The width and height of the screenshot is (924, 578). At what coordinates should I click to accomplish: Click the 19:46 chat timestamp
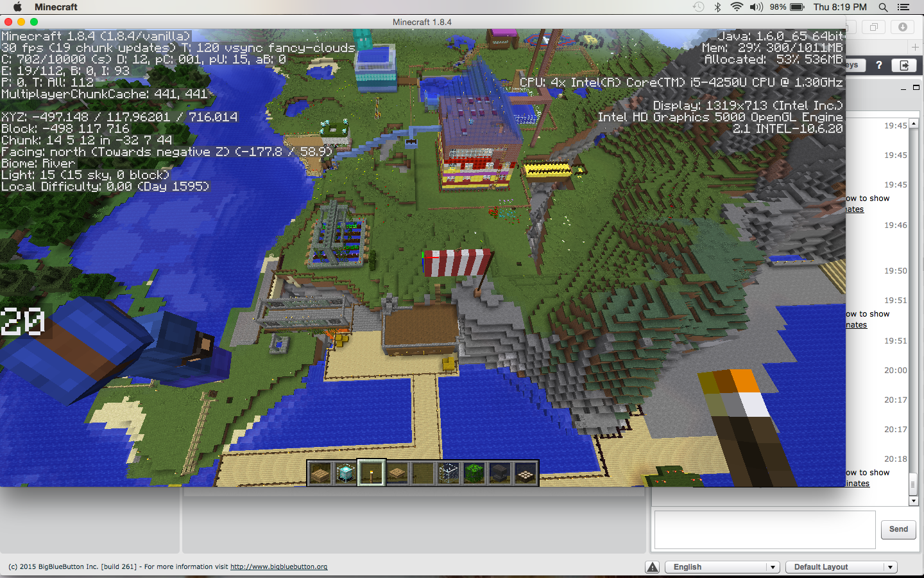(x=896, y=225)
